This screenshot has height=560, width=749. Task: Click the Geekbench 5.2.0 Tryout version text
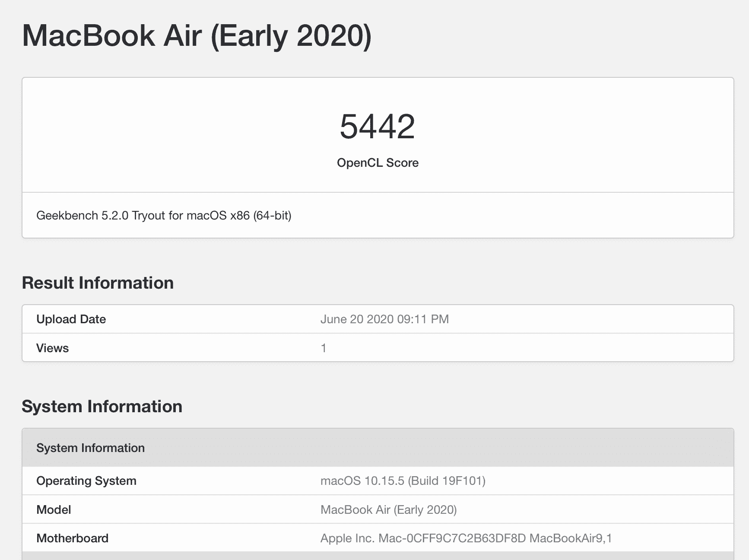(x=164, y=216)
